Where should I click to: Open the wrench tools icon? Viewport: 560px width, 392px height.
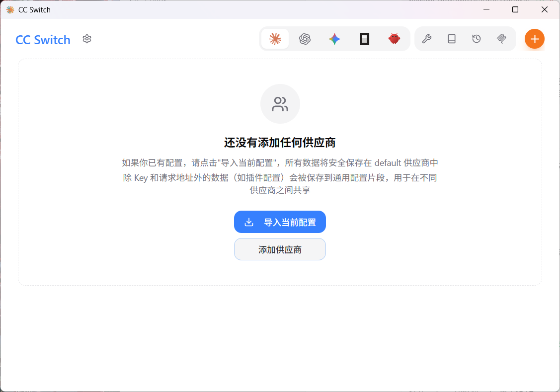point(427,39)
